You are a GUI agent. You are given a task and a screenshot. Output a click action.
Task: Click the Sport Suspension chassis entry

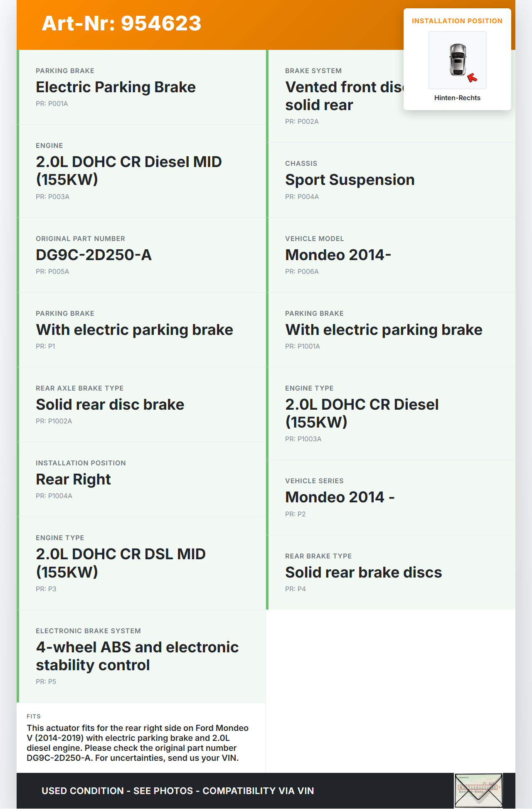(x=350, y=180)
